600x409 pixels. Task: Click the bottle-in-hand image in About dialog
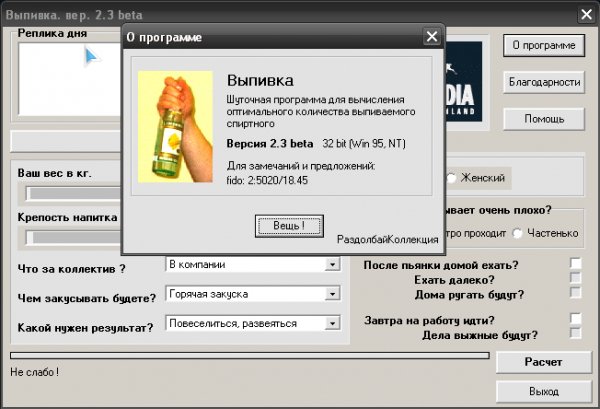175,127
